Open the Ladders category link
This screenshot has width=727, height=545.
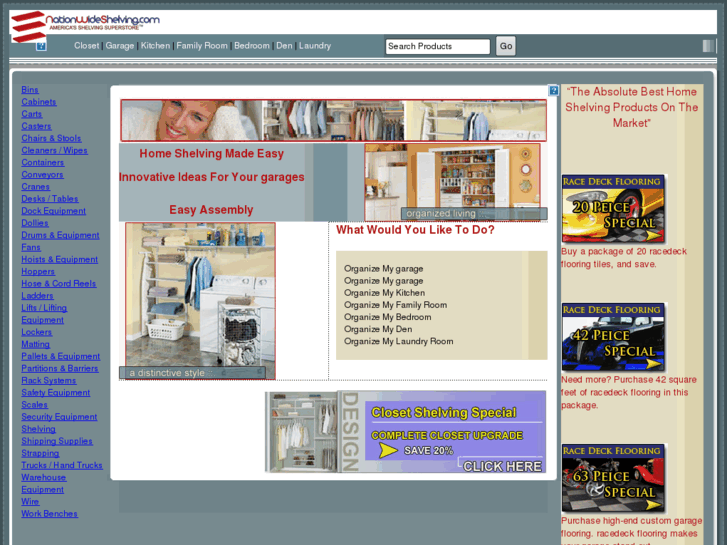click(x=38, y=295)
